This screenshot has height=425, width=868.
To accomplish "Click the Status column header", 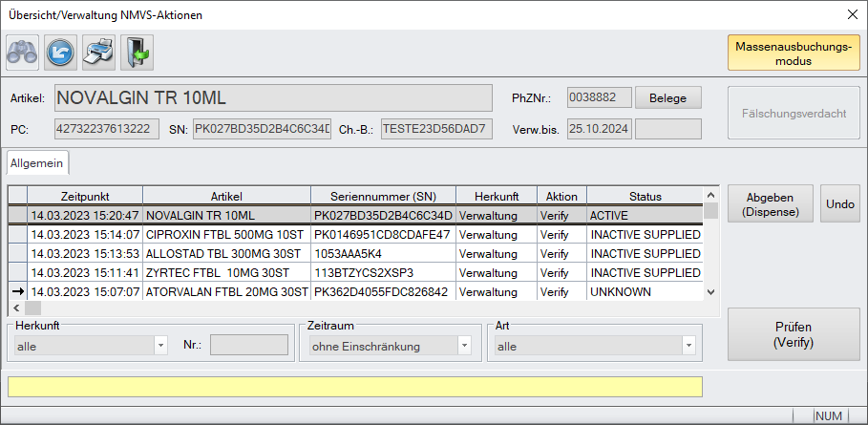I will [x=645, y=196].
